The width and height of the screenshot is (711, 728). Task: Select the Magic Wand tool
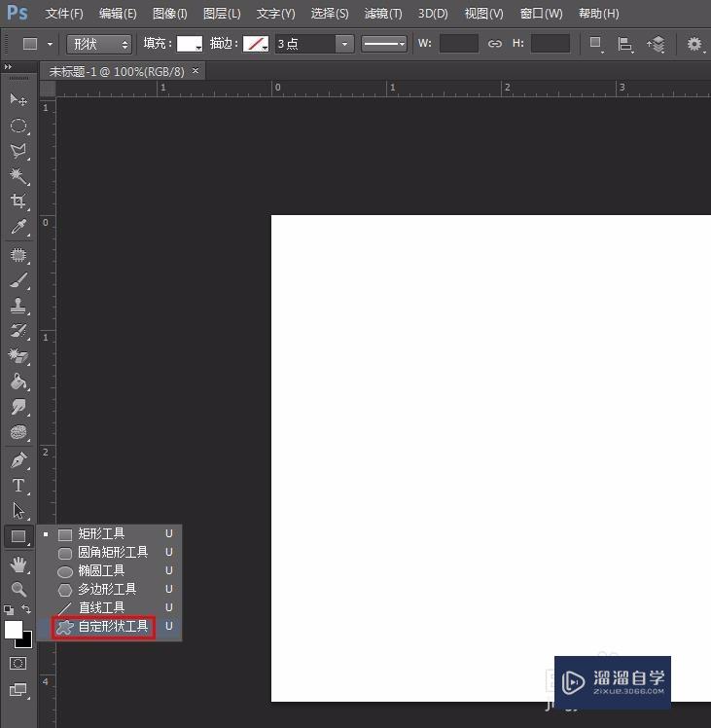coord(18,176)
